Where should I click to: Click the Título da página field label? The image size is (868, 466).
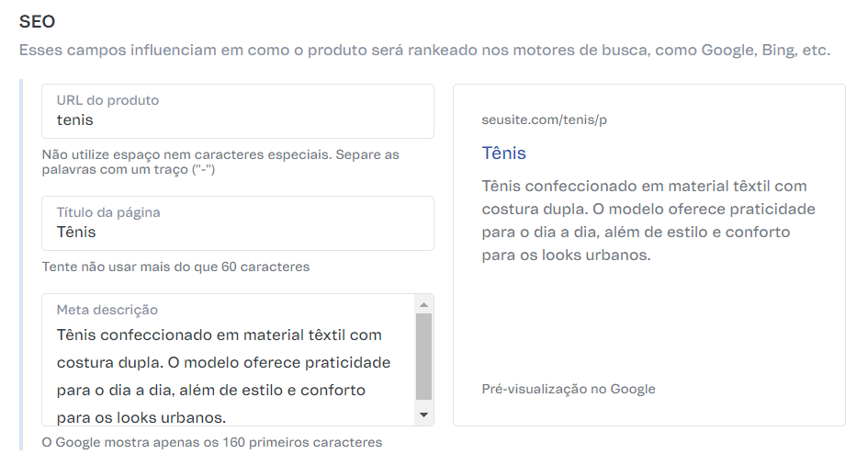pos(108,212)
